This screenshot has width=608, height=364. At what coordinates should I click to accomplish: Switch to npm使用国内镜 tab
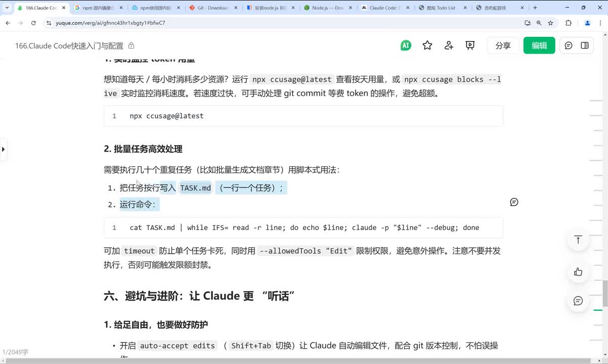(x=155, y=8)
